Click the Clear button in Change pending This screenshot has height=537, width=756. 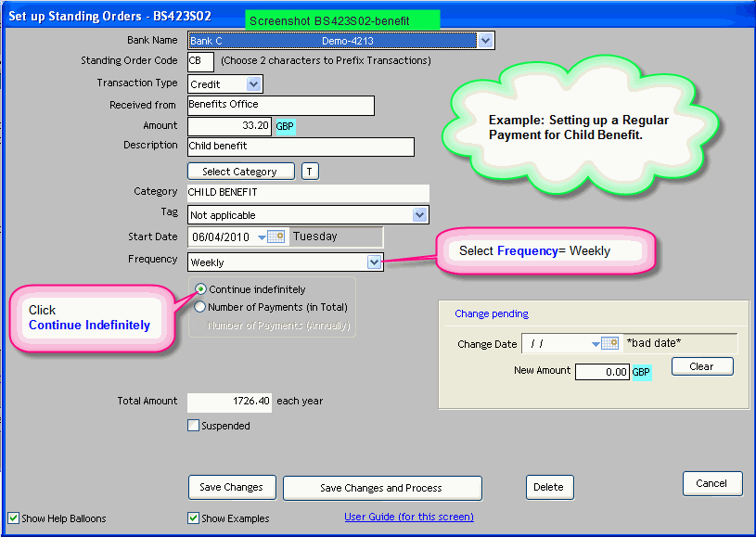[701, 366]
